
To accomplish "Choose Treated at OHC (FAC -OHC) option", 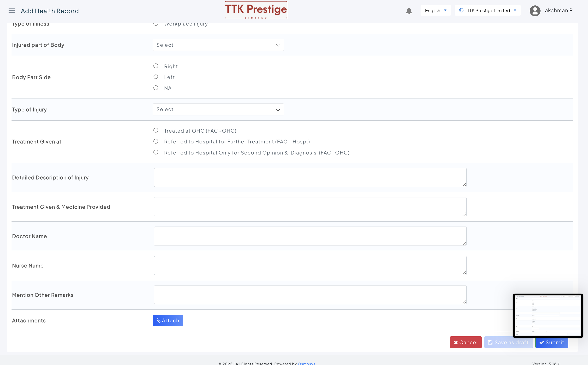I will 156,130.
